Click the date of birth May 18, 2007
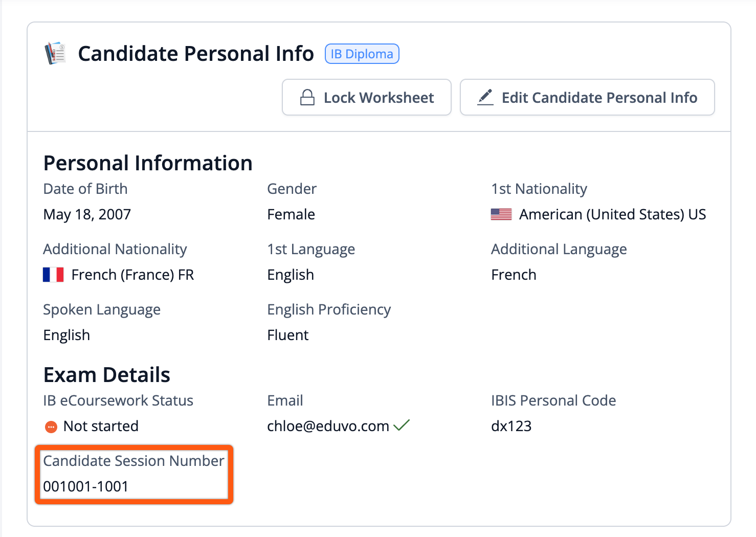Screen dimensions: 756x537 [x=87, y=214]
